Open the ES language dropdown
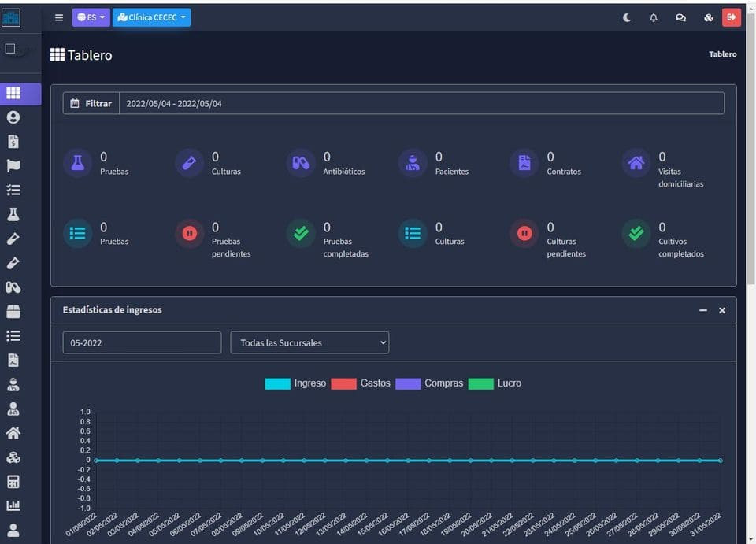The height and width of the screenshot is (544, 756). point(91,17)
